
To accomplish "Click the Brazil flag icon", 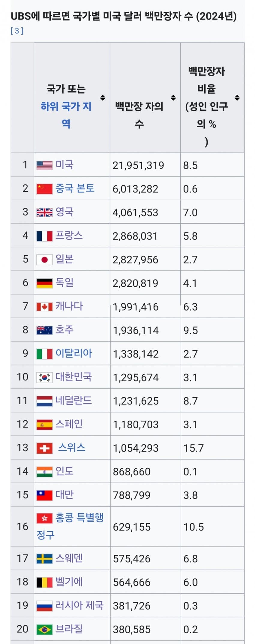I will (x=44, y=629).
